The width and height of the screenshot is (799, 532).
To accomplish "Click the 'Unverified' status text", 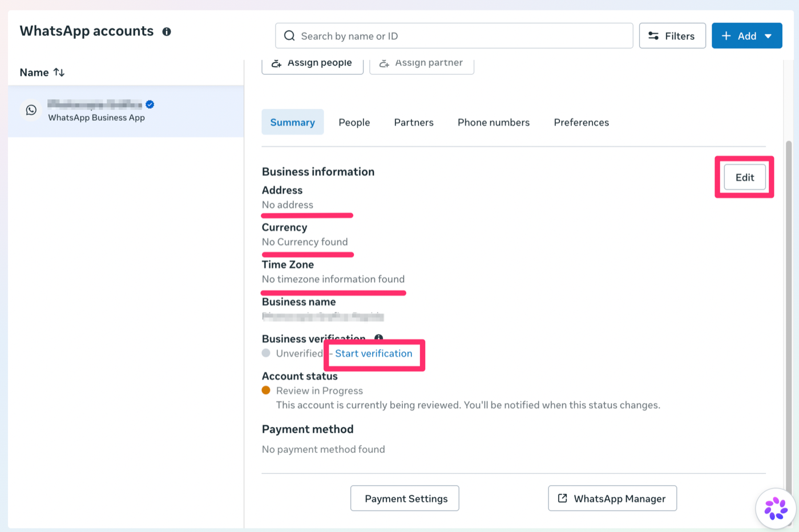I will point(300,354).
